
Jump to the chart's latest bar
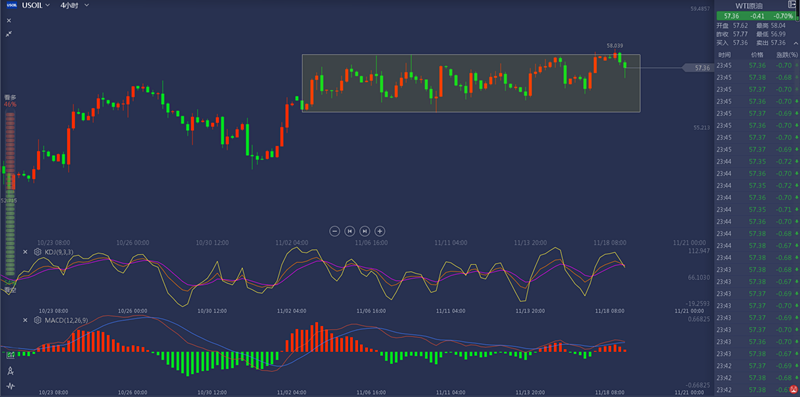pos(364,231)
